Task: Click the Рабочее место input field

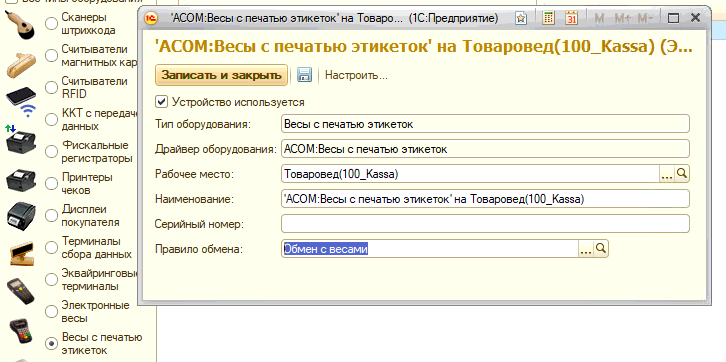Action: pos(470,174)
